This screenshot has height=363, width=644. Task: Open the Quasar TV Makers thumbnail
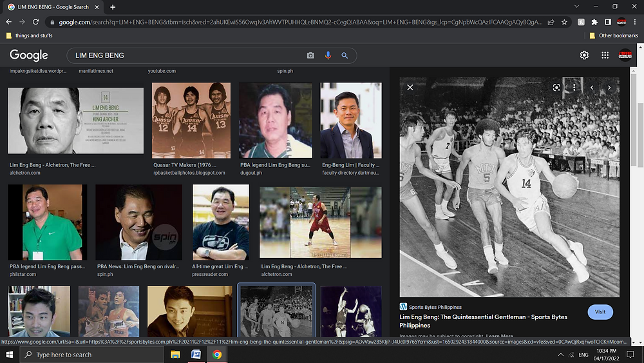(191, 121)
